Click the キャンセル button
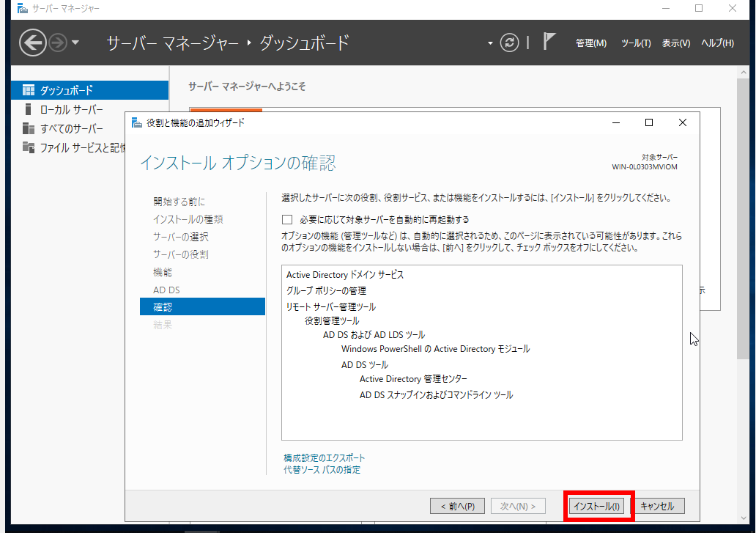756x533 pixels. click(657, 506)
